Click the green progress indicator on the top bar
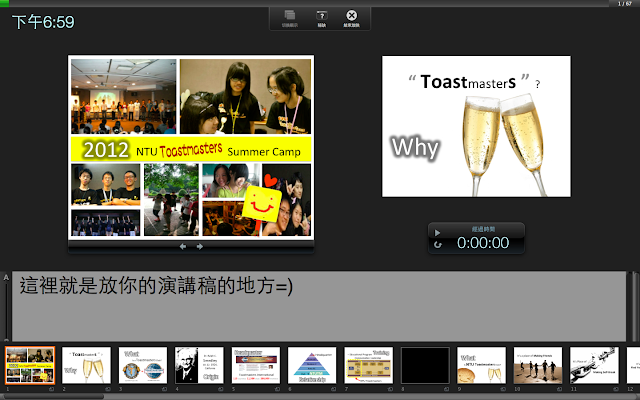Screen dimensions: 640x400 4,3
